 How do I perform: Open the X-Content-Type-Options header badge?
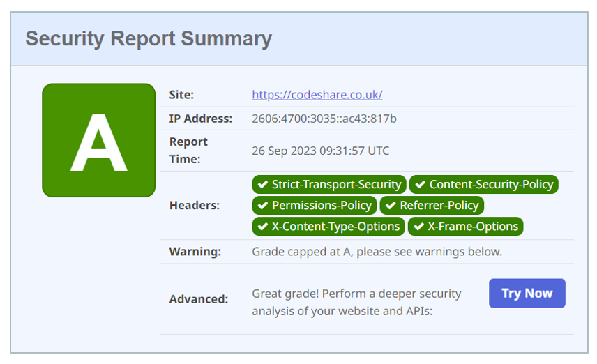click(x=328, y=227)
